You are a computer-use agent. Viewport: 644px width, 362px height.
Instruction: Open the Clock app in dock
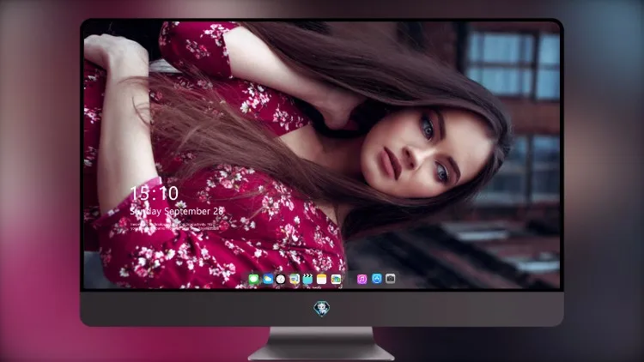(x=281, y=279)
